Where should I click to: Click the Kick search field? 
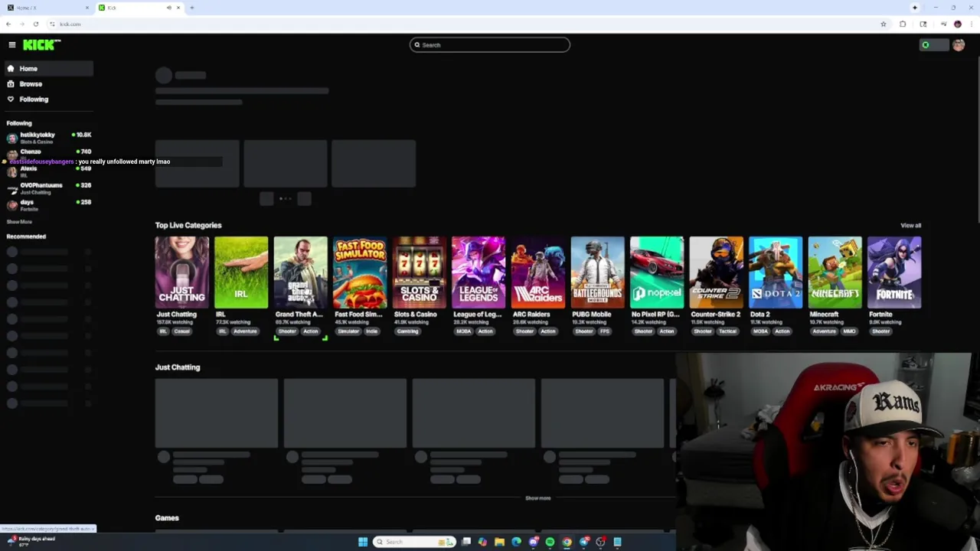(490, 45)
